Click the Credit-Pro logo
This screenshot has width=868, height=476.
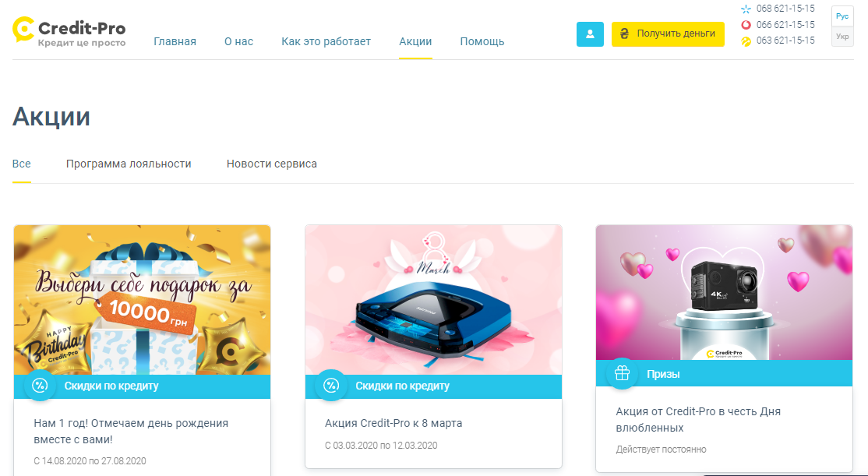click(x=69, y=32)
